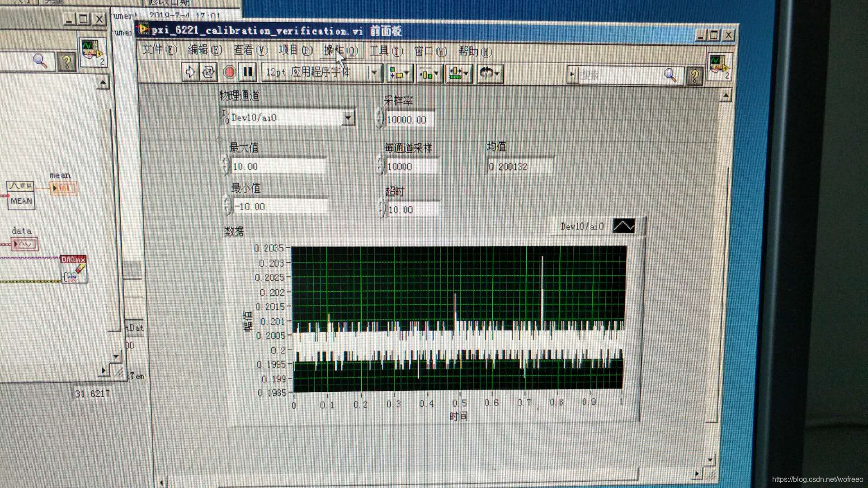868x488 pixels.
Task: Open the Reorder tool dropdown
Action: click(x=490, y=74)
